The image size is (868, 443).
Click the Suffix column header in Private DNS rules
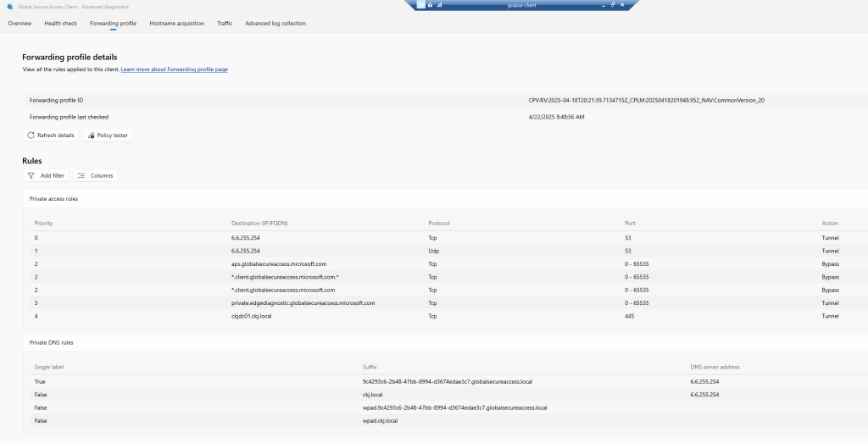pyautogui.click(x=370, y=367)
